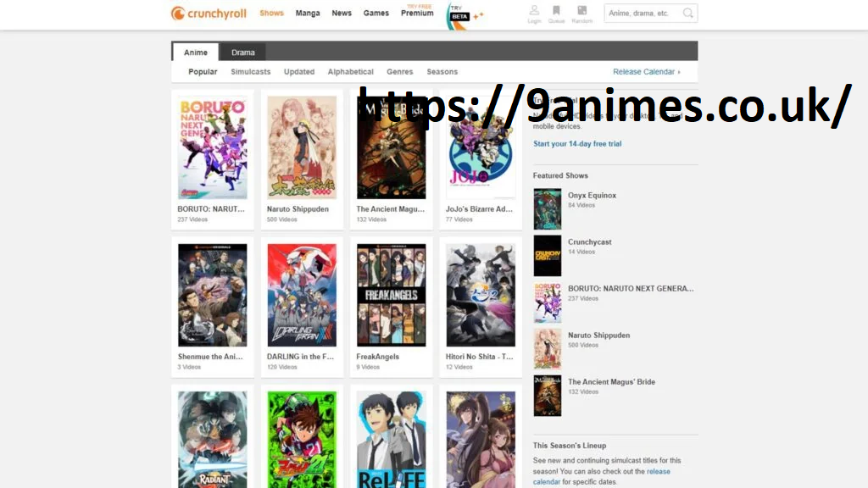Open the Hitori No Shita poster
Viewport: 868px width, 488px height.
click(x=481, y=295)
